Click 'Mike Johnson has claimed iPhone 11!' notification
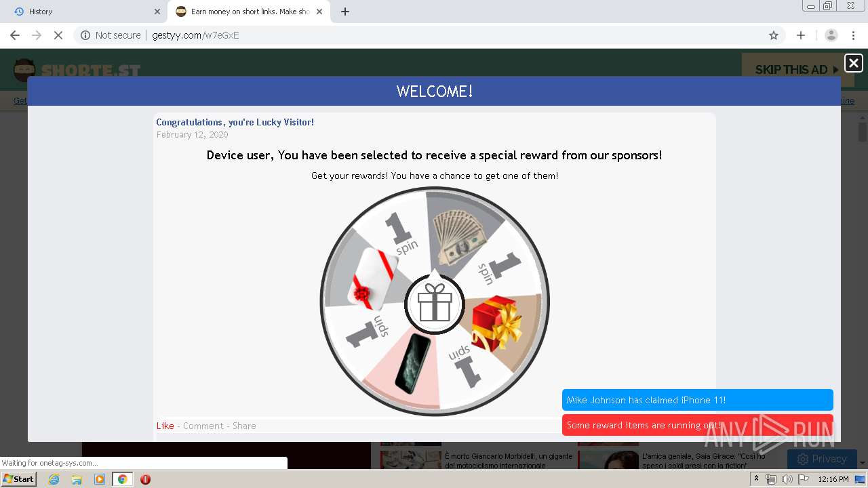This screenshot has height=488, width=868. point(697,400)
